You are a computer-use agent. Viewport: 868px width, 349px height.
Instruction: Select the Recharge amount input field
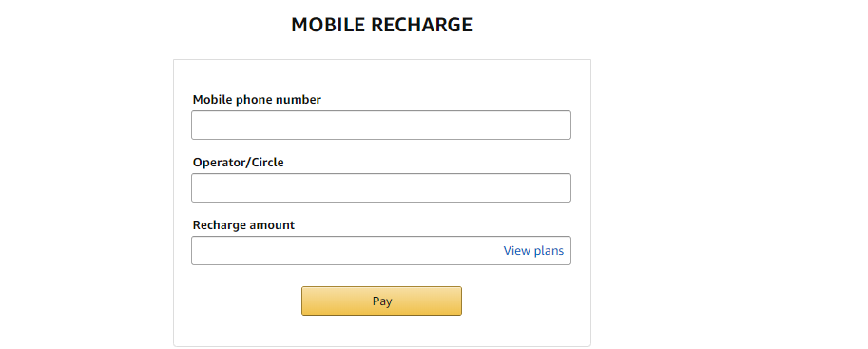coord(381,250)
